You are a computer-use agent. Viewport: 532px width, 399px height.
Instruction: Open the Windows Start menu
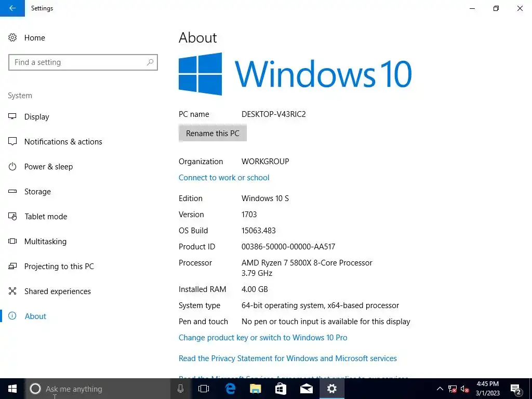pyautogui.click(x=12, y=389)
